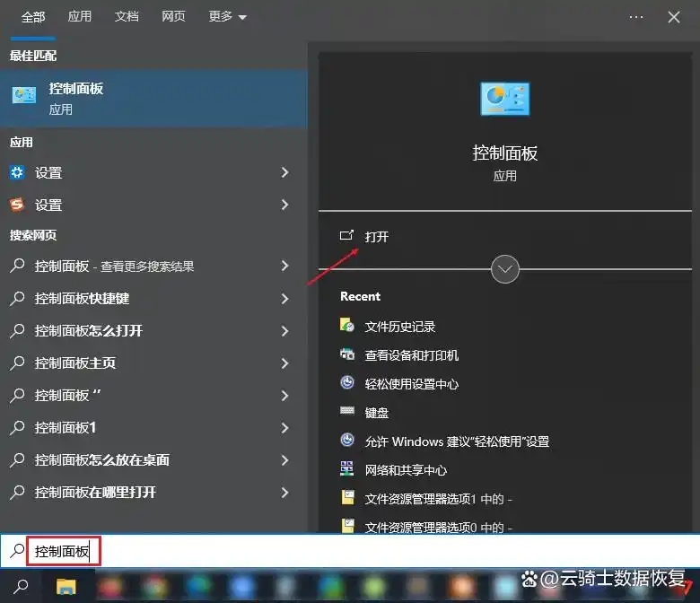Open the 更多 dropdown tab
Screen dimensions: 700x603
[x=227, y=17]
